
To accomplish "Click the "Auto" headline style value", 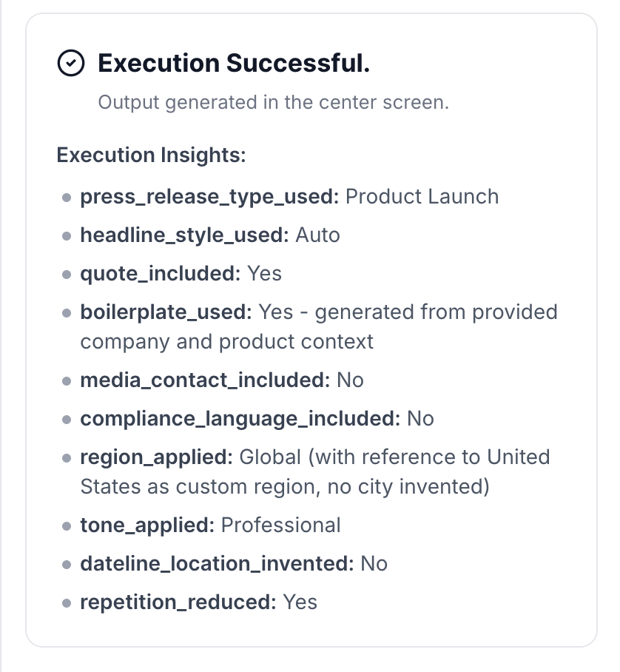I will pyautogui.click(x=317, y=235).
